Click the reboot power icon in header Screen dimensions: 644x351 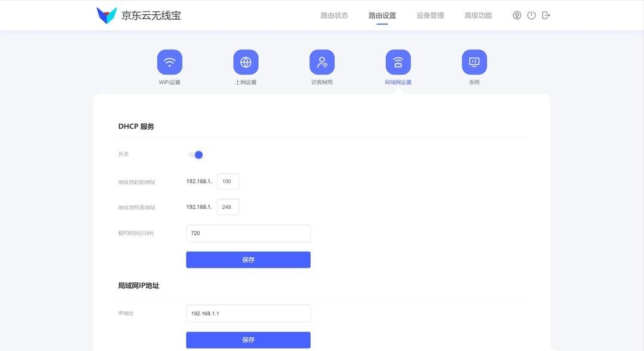pyautogui.click(x=531, y=15)
